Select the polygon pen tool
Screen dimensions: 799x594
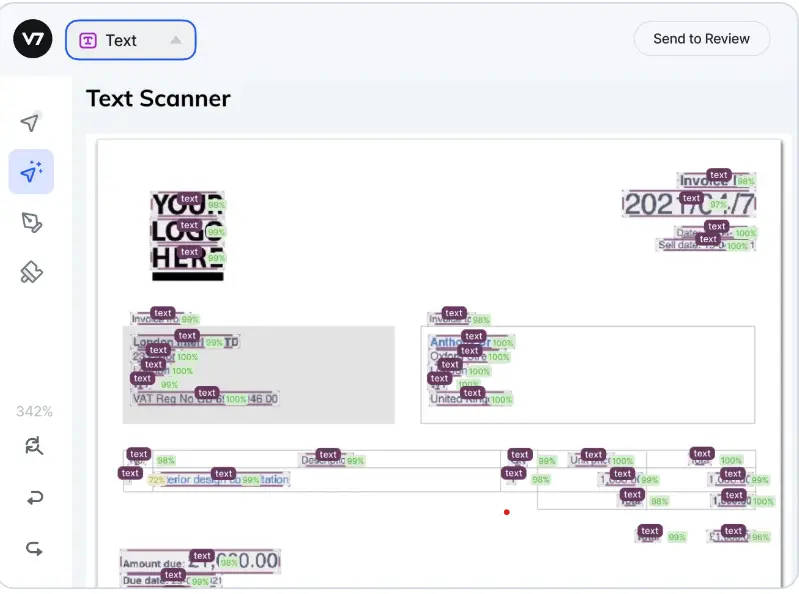coord(32,222)
